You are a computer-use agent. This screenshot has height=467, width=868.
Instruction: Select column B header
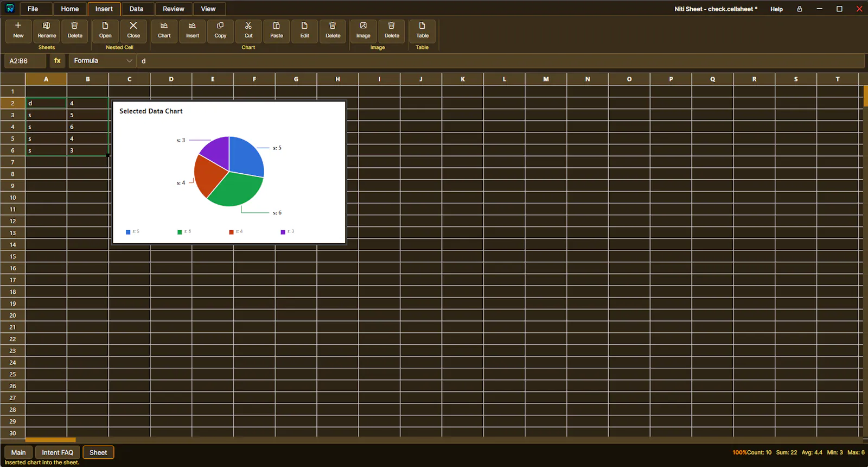(x=88, y=79)
